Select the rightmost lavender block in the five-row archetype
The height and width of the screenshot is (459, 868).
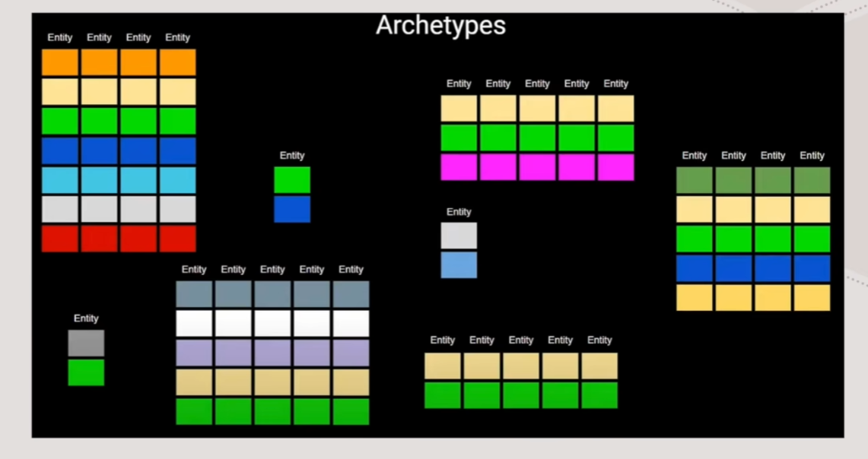click(x=351, y=353)
